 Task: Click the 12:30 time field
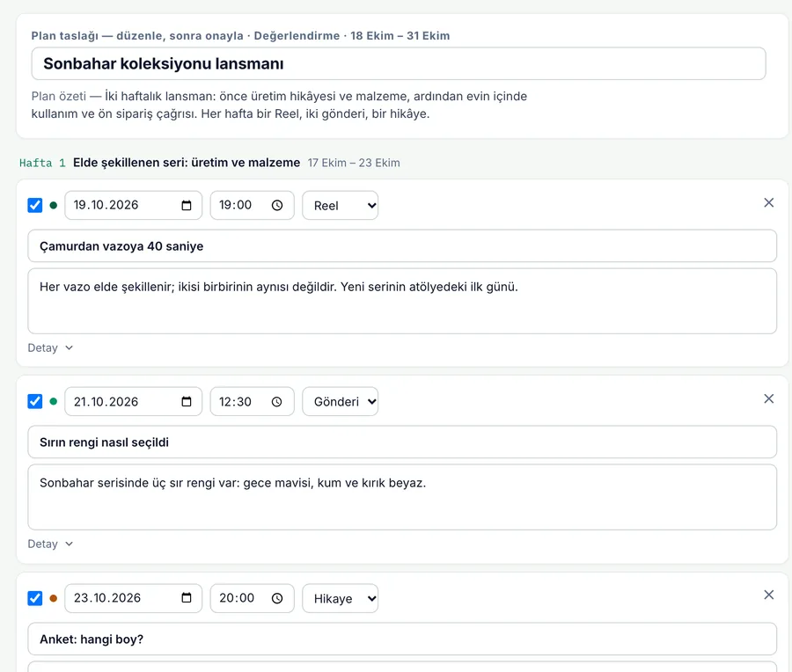pos(252,402)
